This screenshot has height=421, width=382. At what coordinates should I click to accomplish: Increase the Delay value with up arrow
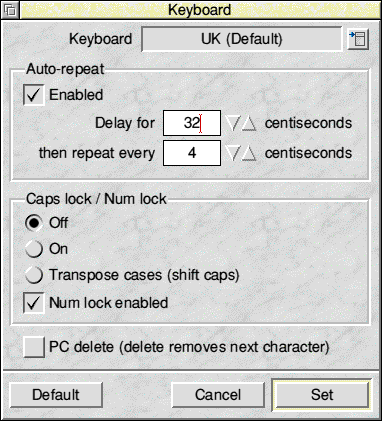(x=249, y=123)
